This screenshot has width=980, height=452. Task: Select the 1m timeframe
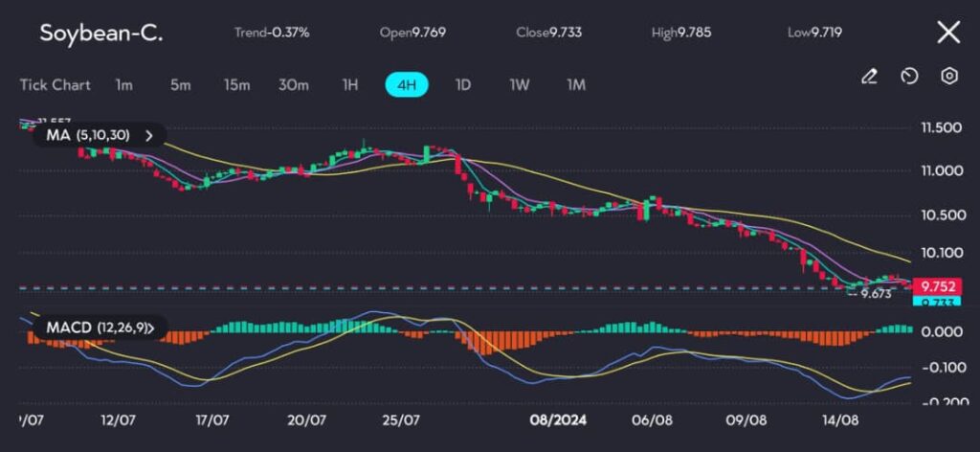[x=123, y=85]
